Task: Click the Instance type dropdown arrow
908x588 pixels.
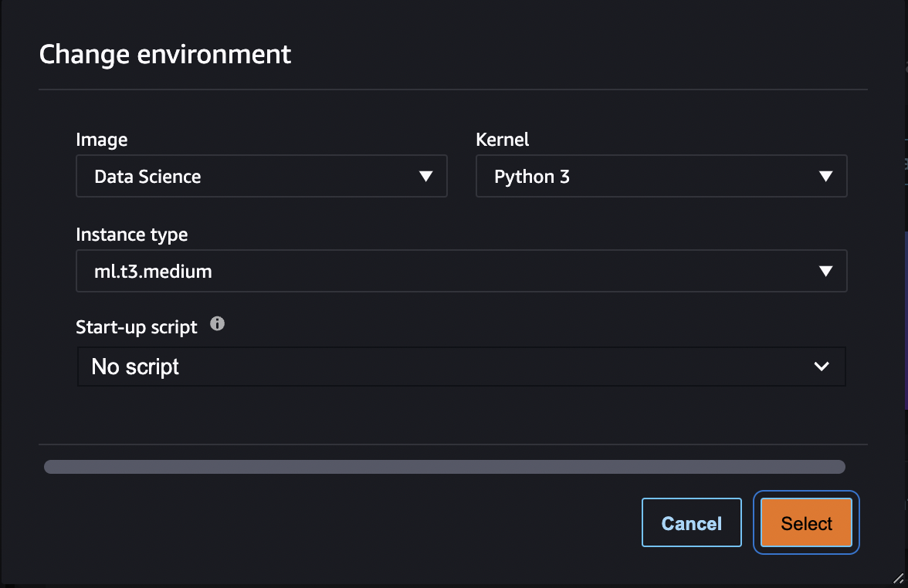Action: coord(825,271)
